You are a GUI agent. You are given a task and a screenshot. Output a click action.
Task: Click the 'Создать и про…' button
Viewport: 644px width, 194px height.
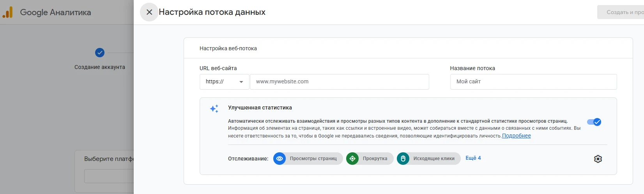[621, 12]
